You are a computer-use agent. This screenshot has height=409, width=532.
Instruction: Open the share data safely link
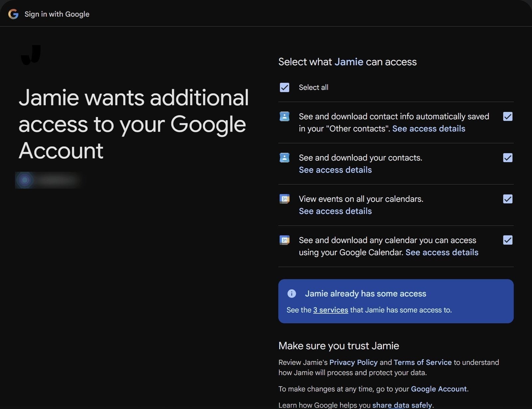(402, 405)
